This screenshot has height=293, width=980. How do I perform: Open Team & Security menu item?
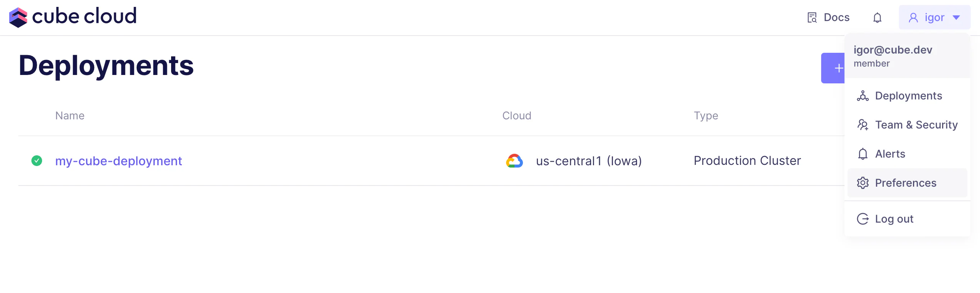click(x=916, y=125)
